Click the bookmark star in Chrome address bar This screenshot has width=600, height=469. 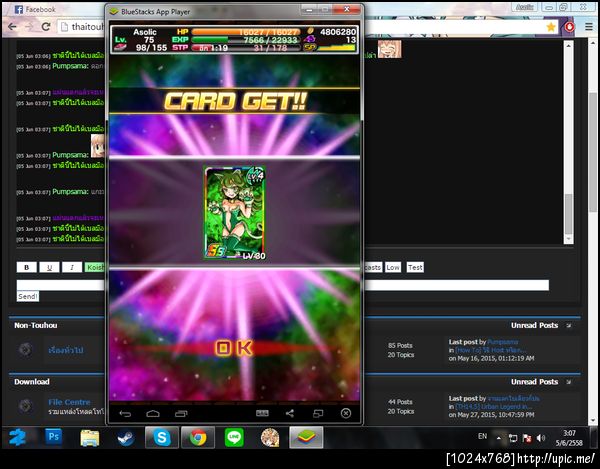(551, 27)
